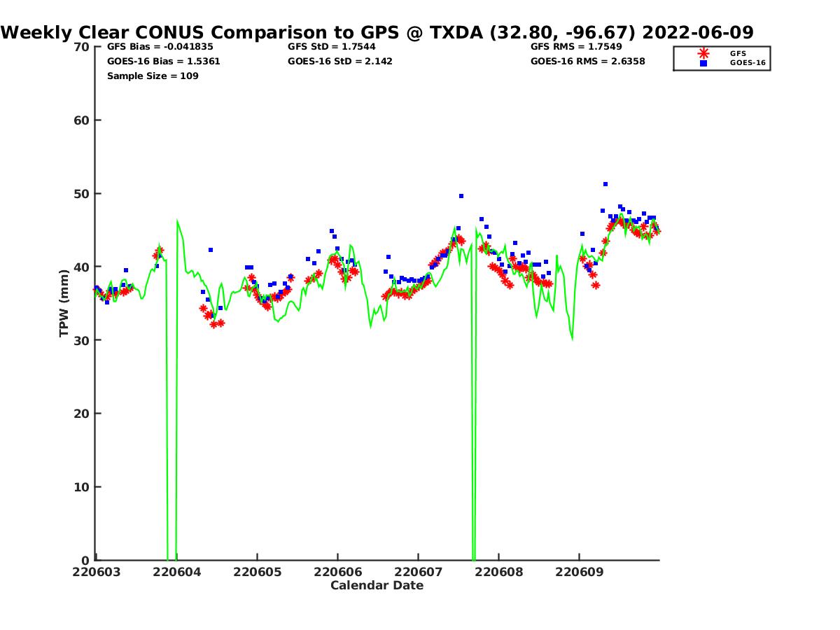Select the 220606 x-axis tick label

(337, 572)
